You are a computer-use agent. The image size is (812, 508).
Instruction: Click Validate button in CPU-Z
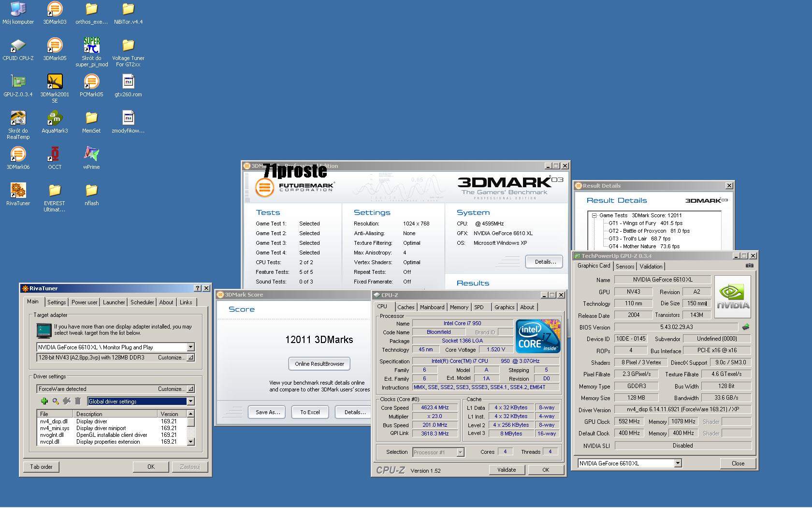pos(507,470)
